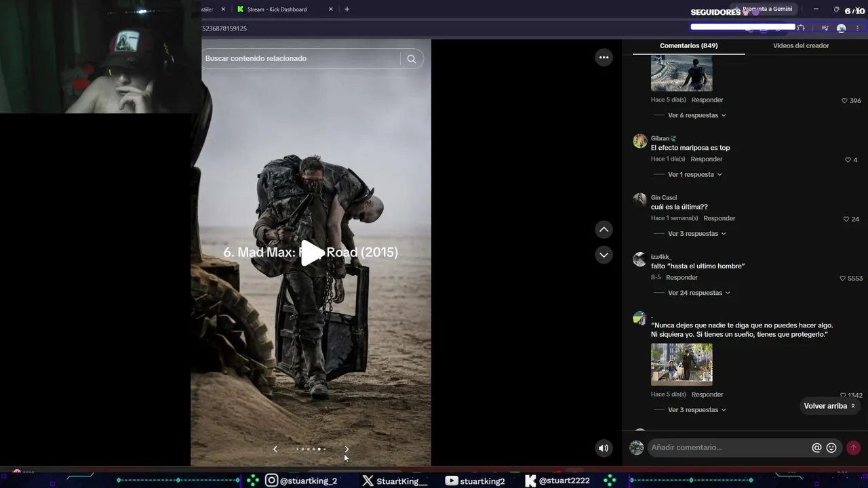This screenshot has width=868, height=488.
Task: Click the search magnifier icon
Action: (411, 59)
